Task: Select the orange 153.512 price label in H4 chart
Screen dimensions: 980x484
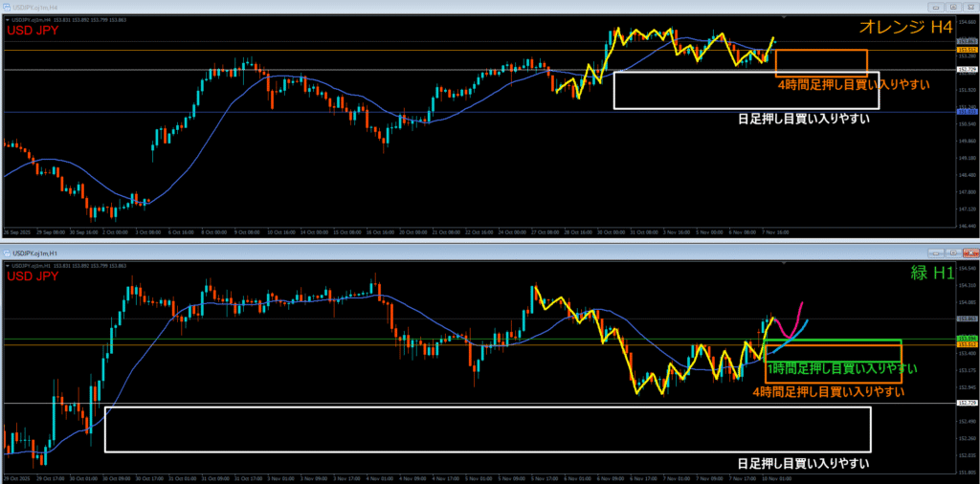Action: click(x=968, y=50)
